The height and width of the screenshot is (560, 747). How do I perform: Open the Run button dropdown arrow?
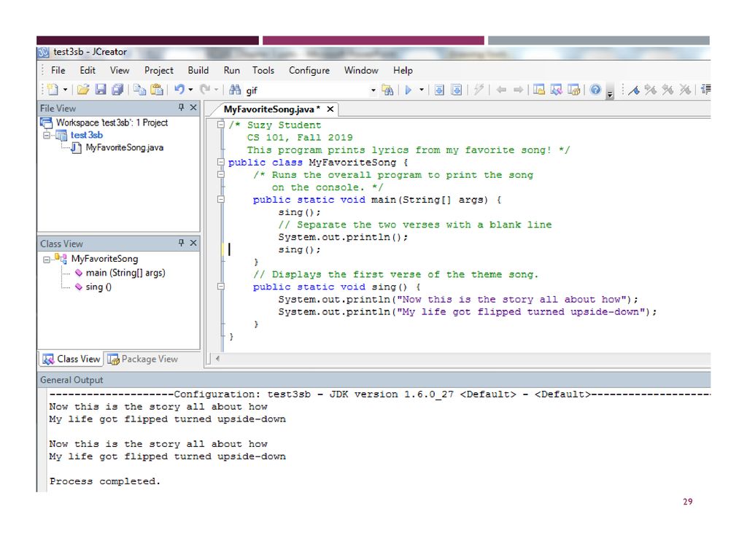pos(422,90)
